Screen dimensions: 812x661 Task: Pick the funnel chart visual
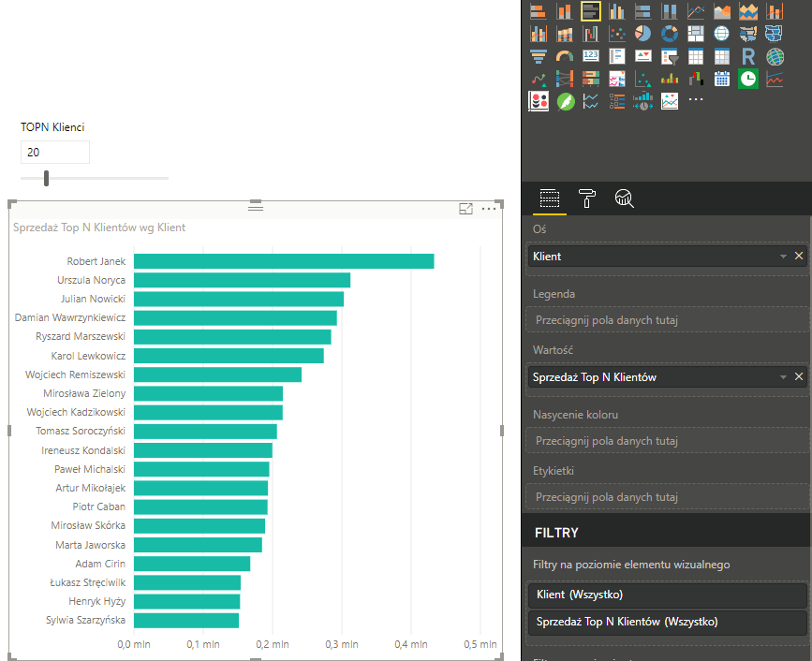538,57
